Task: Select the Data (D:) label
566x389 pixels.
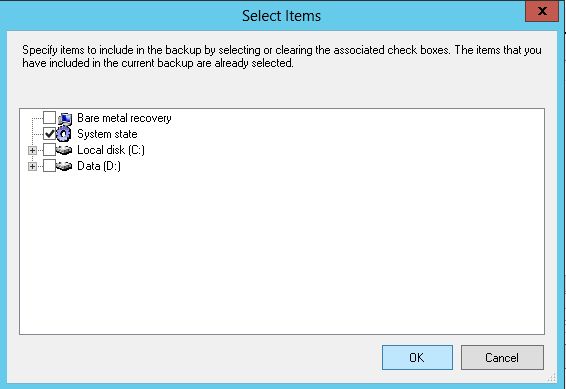Action: coord(99,166)
